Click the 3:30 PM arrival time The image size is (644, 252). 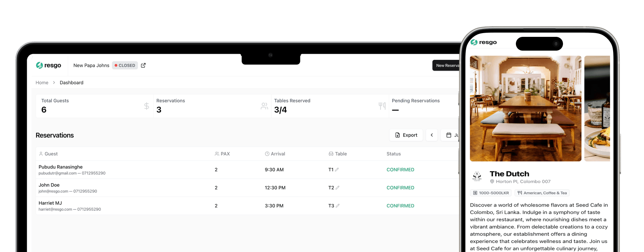tap(274, 206)
